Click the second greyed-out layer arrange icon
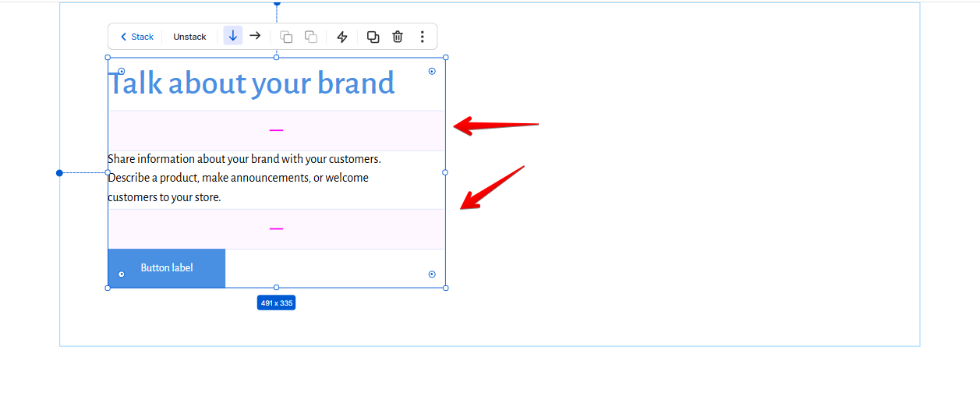The image size is (980, 407). tap(310, 37)
